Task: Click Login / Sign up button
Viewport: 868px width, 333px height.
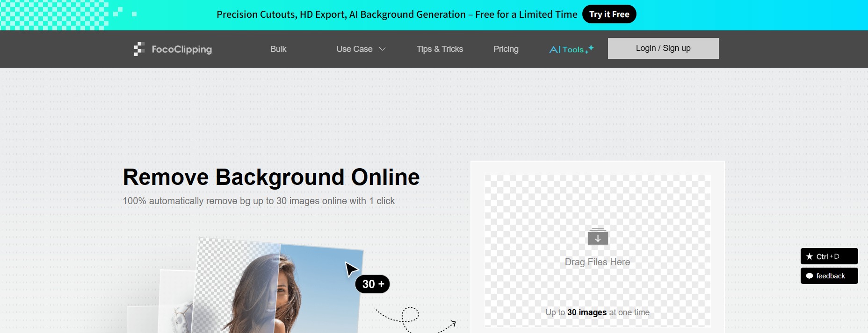Action: point(663,48)
